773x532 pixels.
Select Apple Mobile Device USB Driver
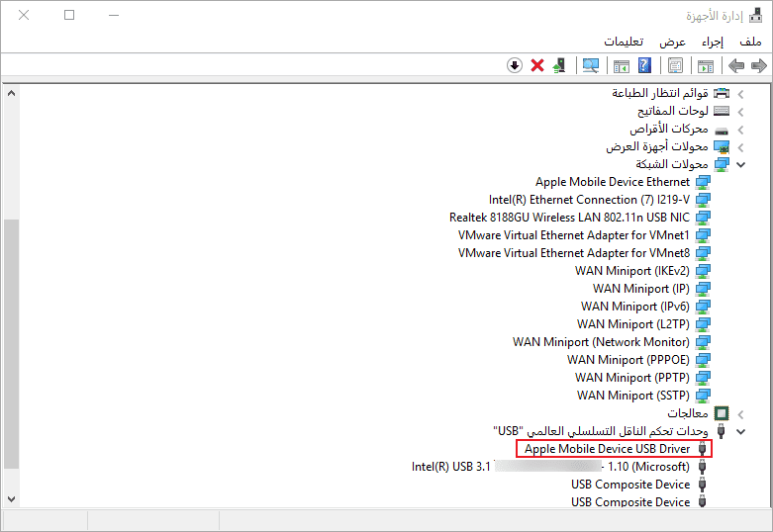pyautogui.click(x=608, y=449)
